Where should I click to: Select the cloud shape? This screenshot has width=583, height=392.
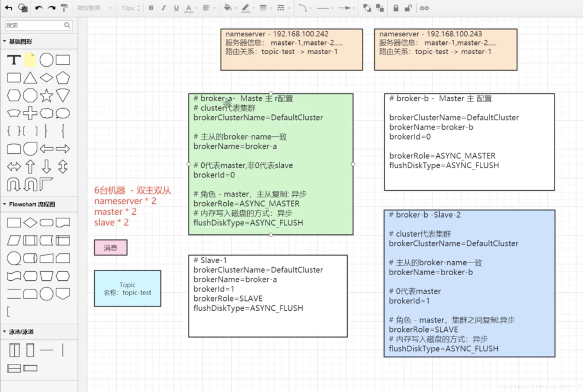click(46, 113)
